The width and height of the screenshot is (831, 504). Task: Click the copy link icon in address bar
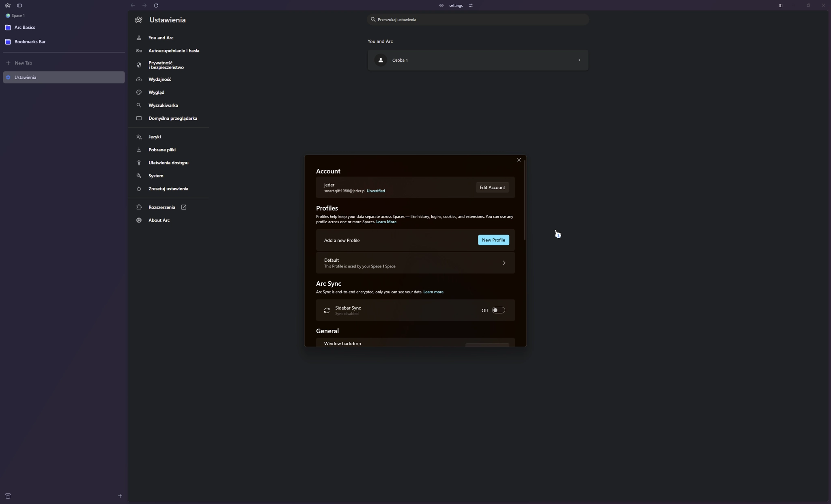point(441,6)
